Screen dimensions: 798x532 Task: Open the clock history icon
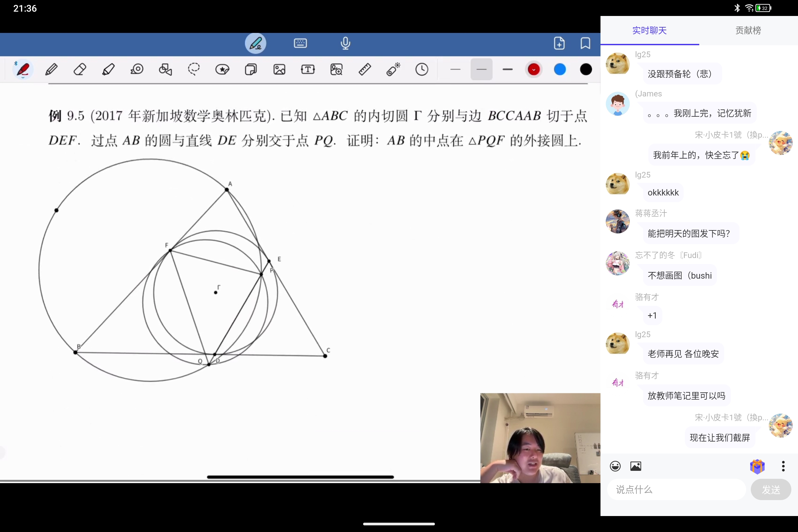point(422,69)
